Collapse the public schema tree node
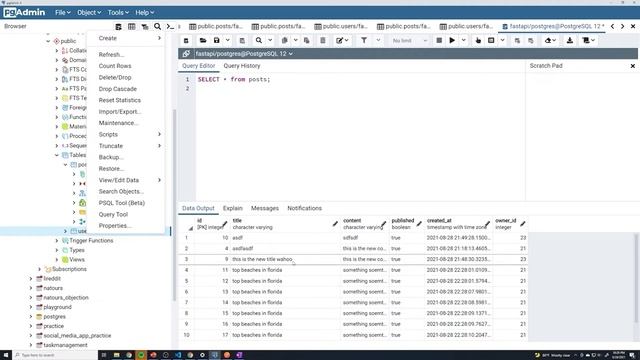The height and width of the screenshot is (360, 640). pos(48,41)
